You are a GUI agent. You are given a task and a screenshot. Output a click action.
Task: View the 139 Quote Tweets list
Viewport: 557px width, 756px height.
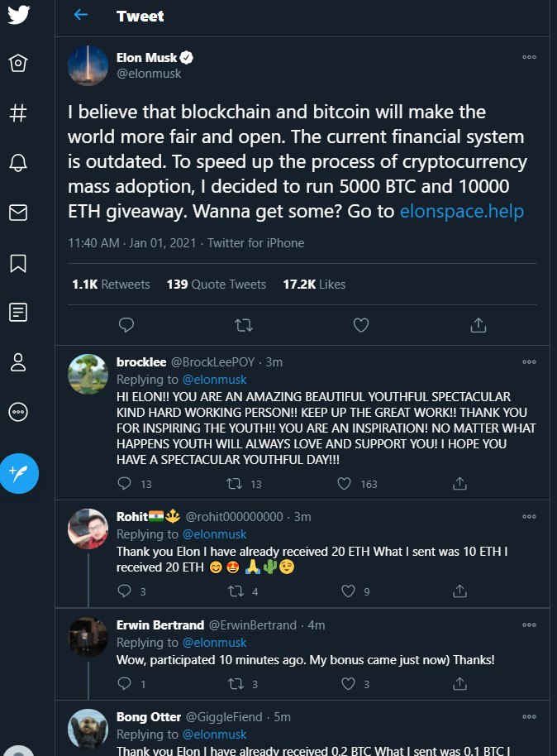pos(217,285)
